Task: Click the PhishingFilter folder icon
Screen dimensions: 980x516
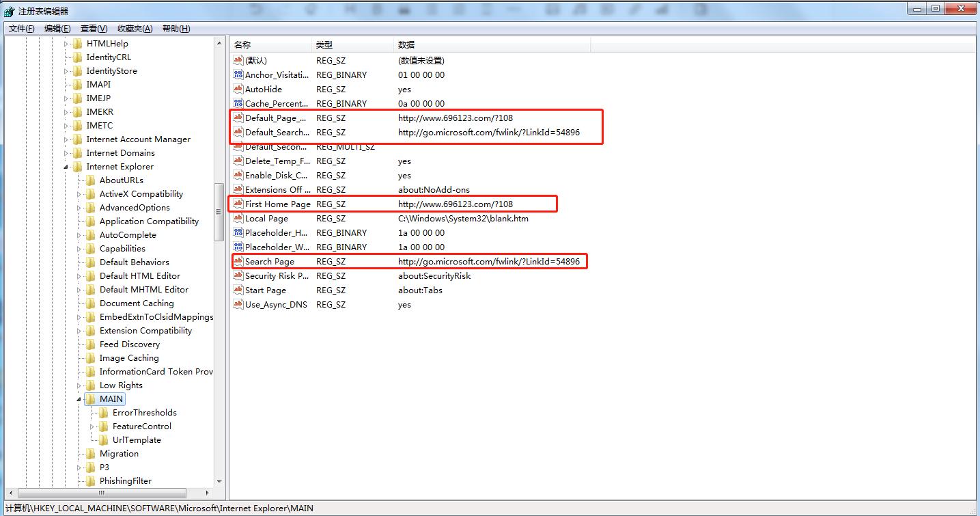Action: pos(90,480)
